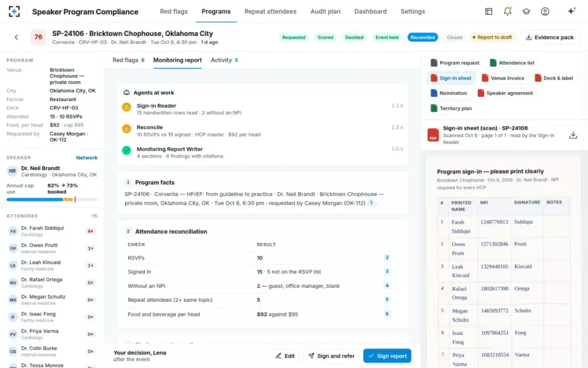588x368 pixels.
Task: Click Monitoring Report Writer green check icon
Action: (126, 150)
